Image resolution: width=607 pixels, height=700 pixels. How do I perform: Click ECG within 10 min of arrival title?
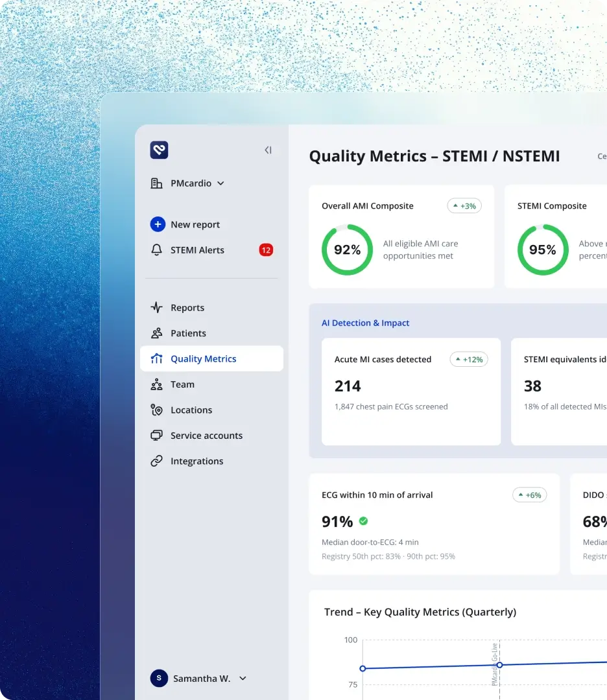[377, 495]
